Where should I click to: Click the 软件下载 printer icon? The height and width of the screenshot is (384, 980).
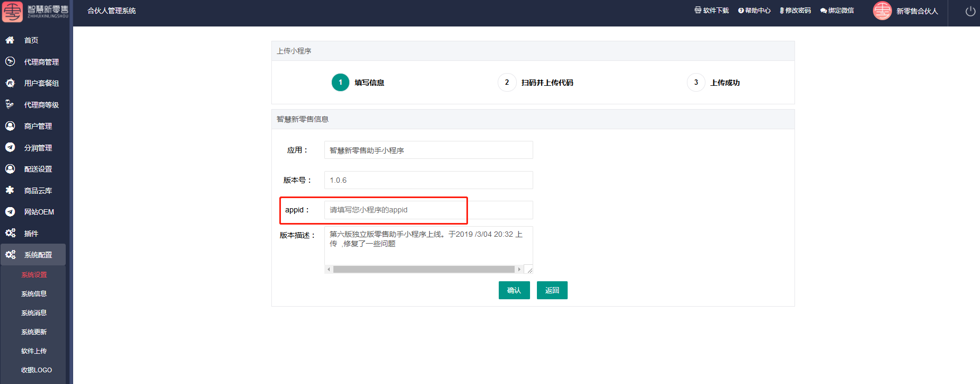click(x=698, y=10)
